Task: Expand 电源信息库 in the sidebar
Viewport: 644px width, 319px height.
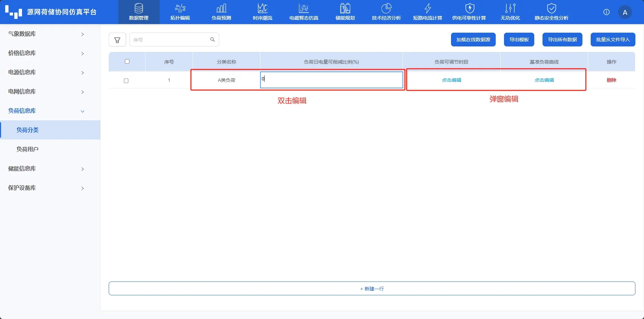Action: (x=50, y=72)
